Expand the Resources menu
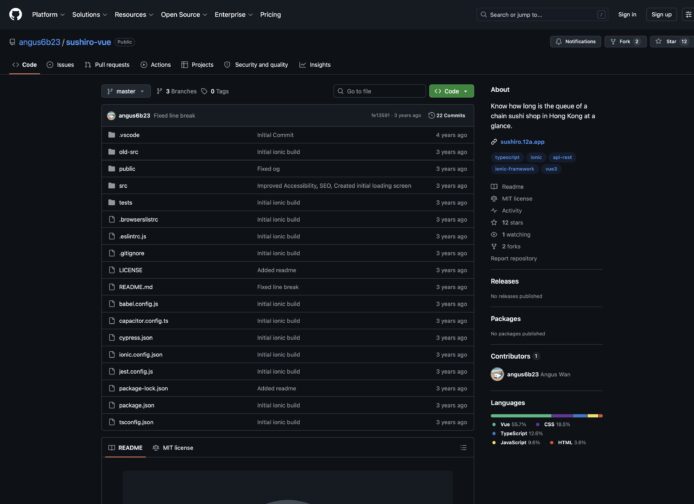 click(134, 15)
